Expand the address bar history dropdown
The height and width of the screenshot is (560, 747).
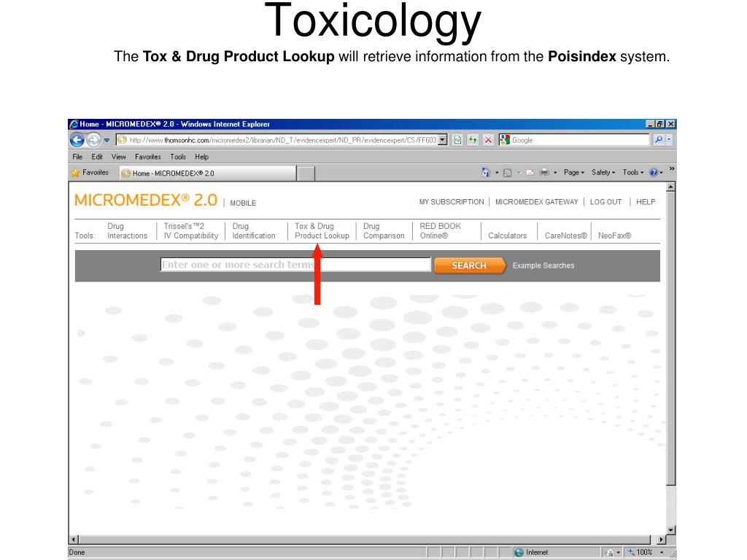[x=443, y=140]
